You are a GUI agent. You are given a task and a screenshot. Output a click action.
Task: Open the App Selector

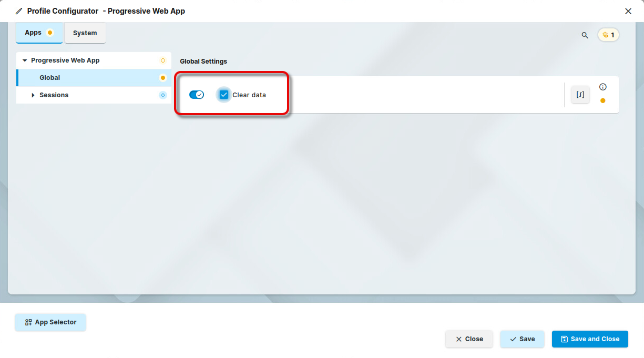(50, 322)
